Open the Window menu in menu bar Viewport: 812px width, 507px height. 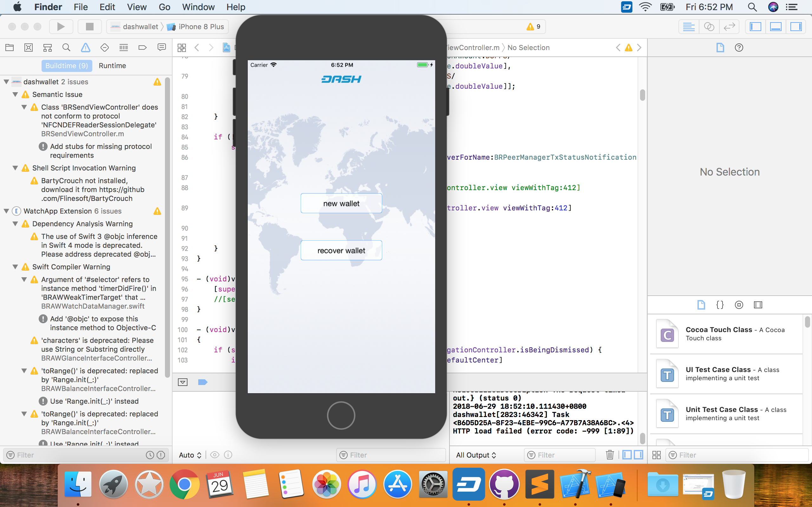198,7
